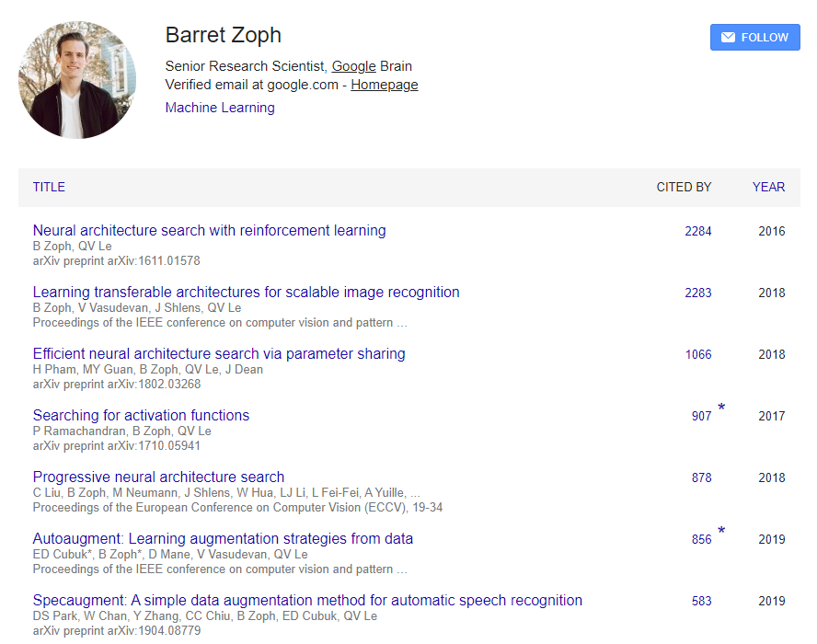The width and height of the screenshot is (817, 644).
Task: Open Efficient neural architecture search paper
Action: point(219,353)
